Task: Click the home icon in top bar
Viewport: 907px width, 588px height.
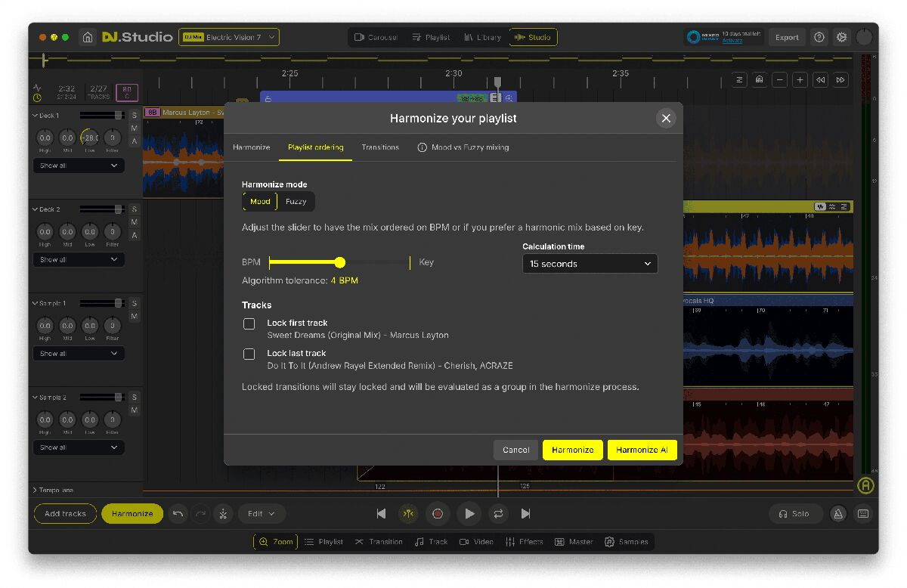Action: 88,37
